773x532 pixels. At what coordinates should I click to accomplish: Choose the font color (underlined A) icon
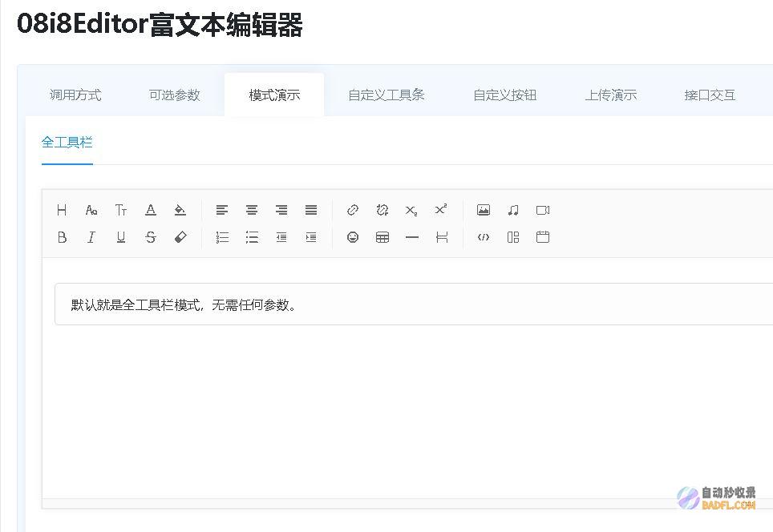(x=151, y=211)
